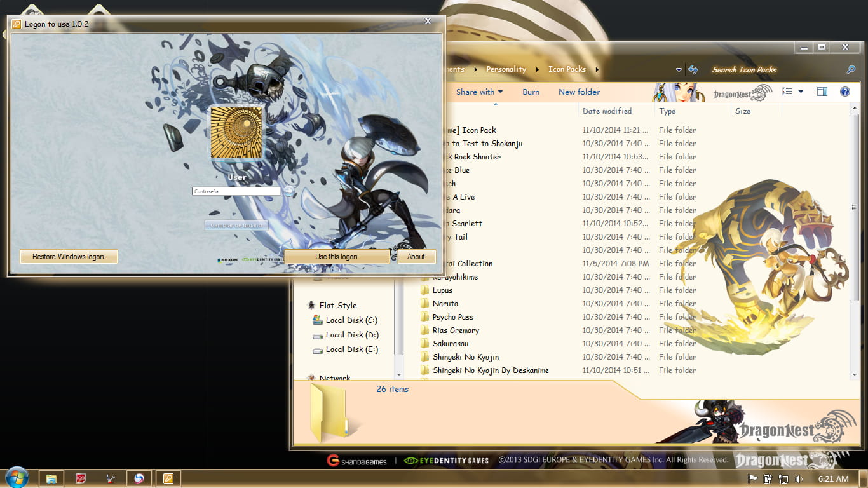
Task: Navigate to Personality via the breadcrumb
Action: (x=506, y=69)
